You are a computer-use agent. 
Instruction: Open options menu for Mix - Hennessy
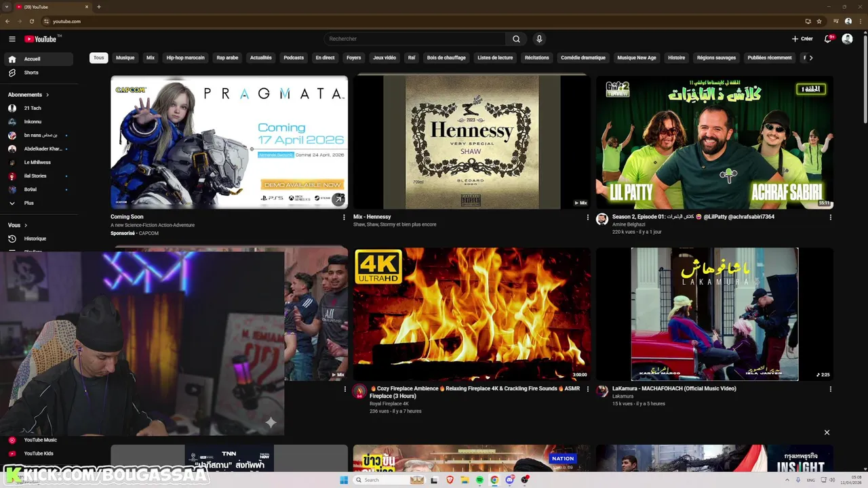[588, 218]
